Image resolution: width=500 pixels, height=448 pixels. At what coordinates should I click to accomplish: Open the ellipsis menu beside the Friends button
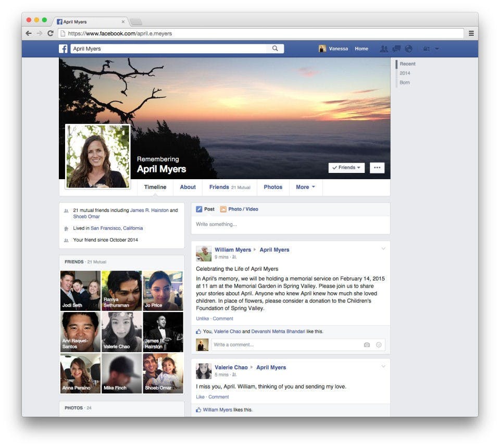point(377,168)
